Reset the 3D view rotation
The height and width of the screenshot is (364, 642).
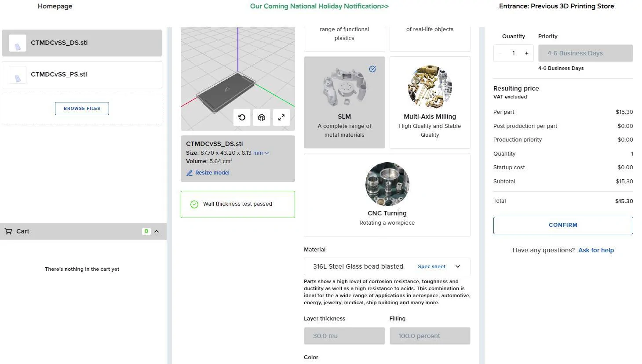click(x=242, y=117)
